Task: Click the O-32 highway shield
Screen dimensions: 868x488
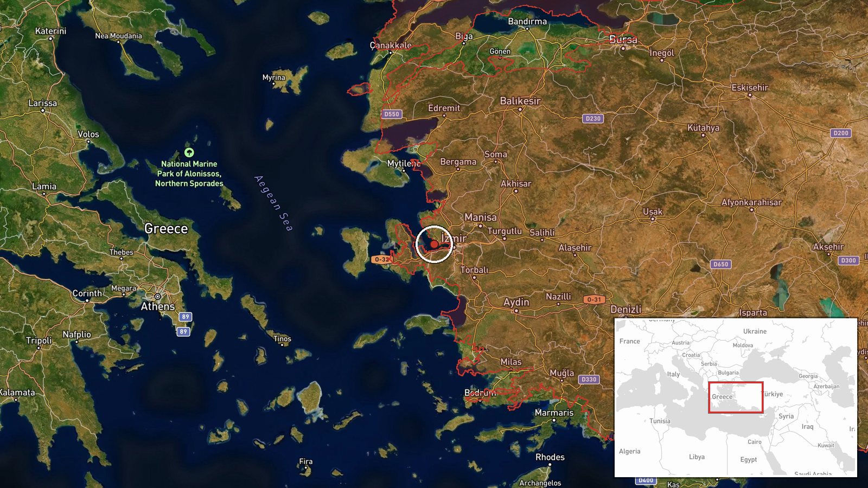Action: (381, 260)
